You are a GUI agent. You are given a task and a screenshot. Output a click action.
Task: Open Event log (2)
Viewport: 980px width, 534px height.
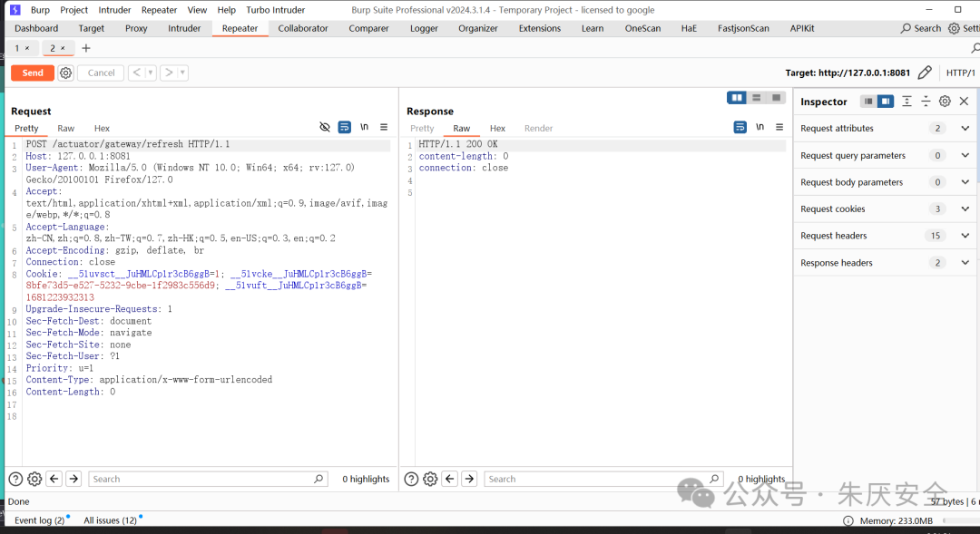point(39,520)
